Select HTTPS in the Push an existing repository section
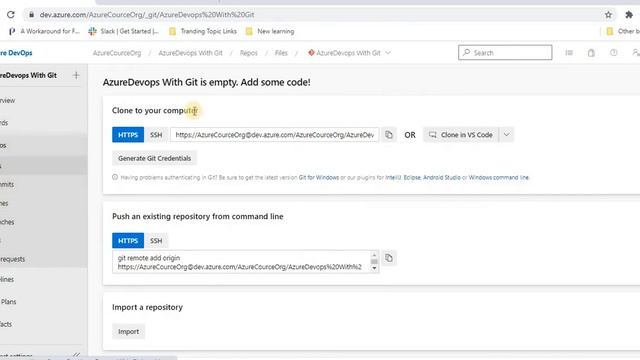The height and width of the screenshot is (360, 640). (128, 241)
